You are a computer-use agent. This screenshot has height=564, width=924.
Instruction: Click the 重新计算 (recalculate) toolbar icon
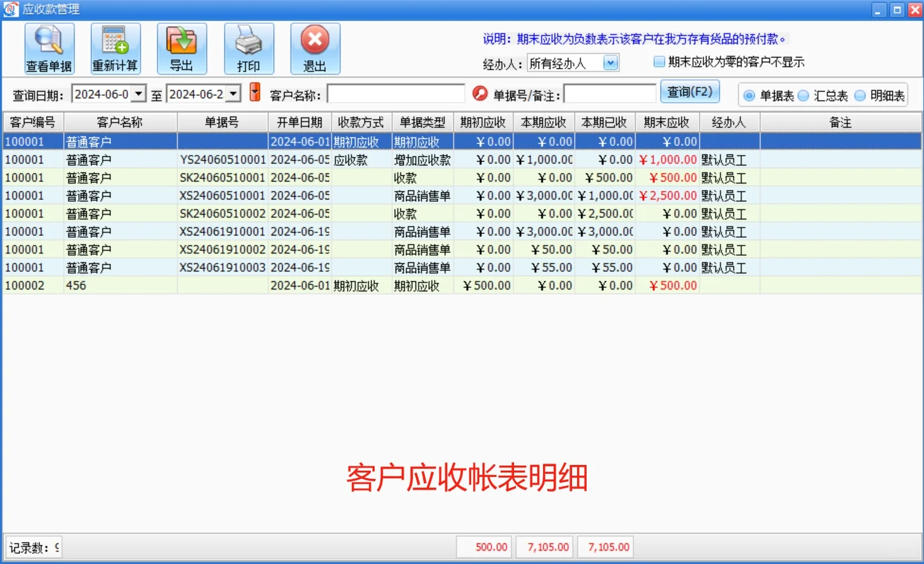[115, 48]
